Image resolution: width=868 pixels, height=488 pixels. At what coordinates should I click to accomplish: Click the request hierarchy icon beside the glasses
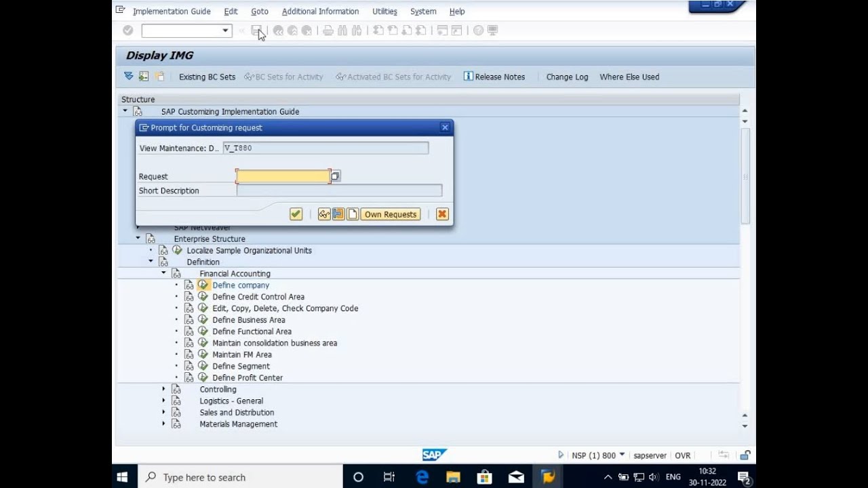coord(338,214)
